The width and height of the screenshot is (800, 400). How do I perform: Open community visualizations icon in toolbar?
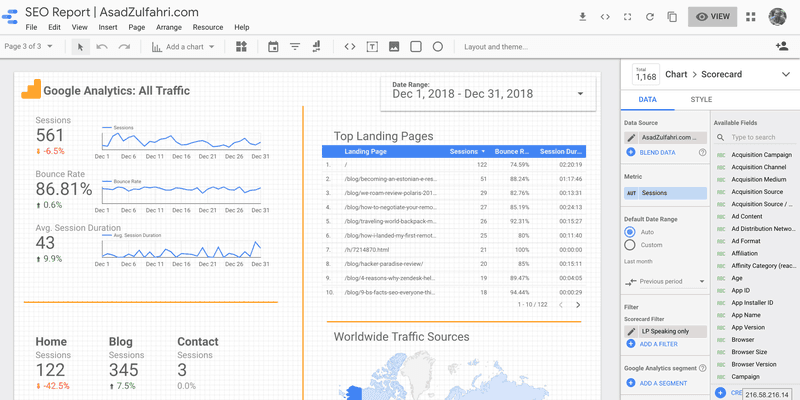click(x=241, y=47)
